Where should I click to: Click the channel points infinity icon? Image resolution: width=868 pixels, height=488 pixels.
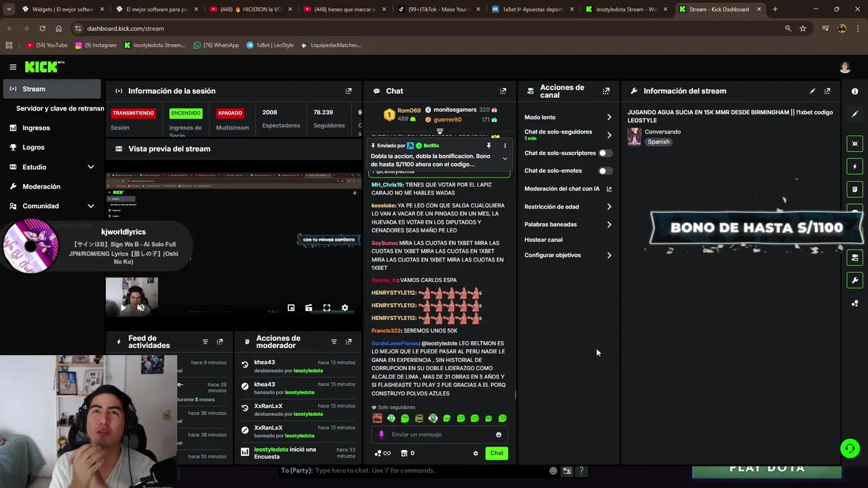click(x=382, y=453)
